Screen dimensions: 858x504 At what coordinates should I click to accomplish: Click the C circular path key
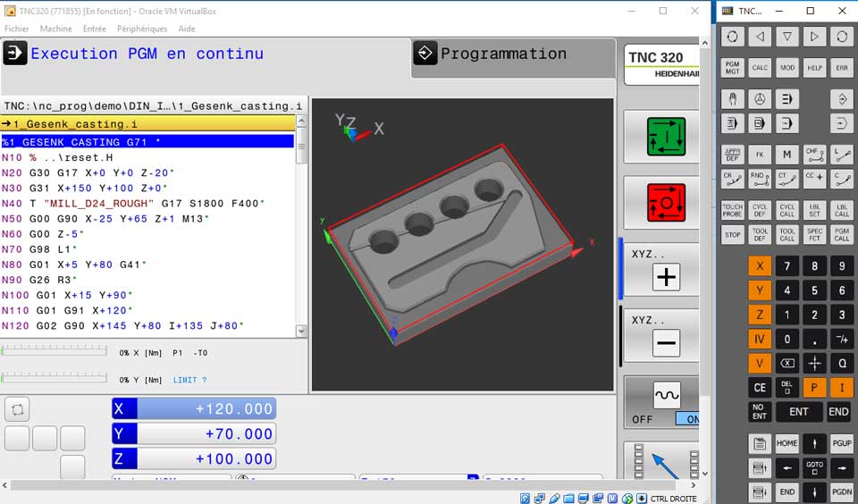(842, 179)
